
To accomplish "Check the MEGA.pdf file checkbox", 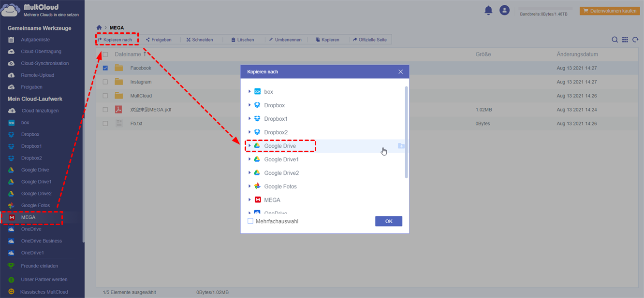I will [x=105, y=110].
